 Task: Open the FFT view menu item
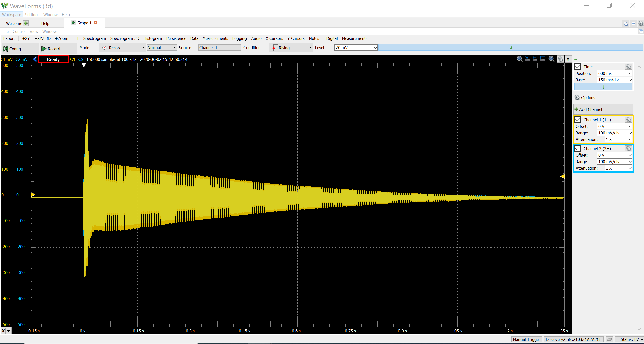click(76, 38)
